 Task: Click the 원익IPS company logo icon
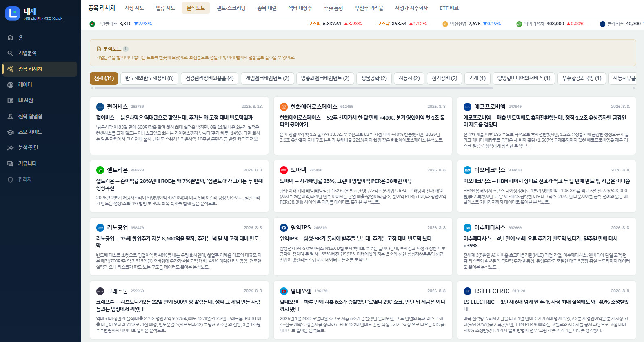284,228
